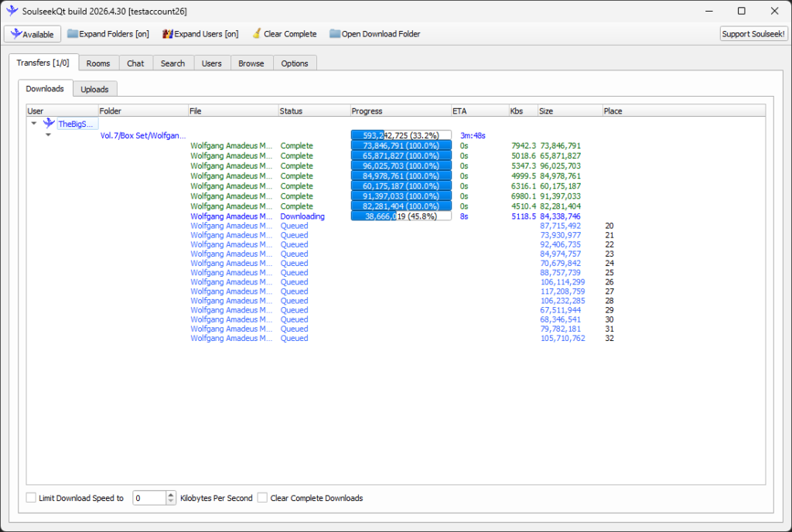
Task: Click the Clear Complete text button
Action: tap(285, 34)
